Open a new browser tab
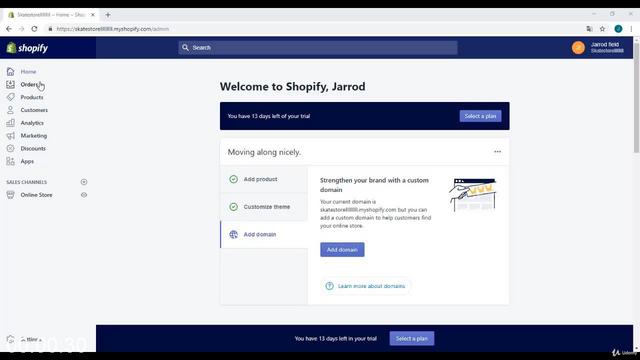This screenshot has width=640, height=360. click(x=108, y=15)
